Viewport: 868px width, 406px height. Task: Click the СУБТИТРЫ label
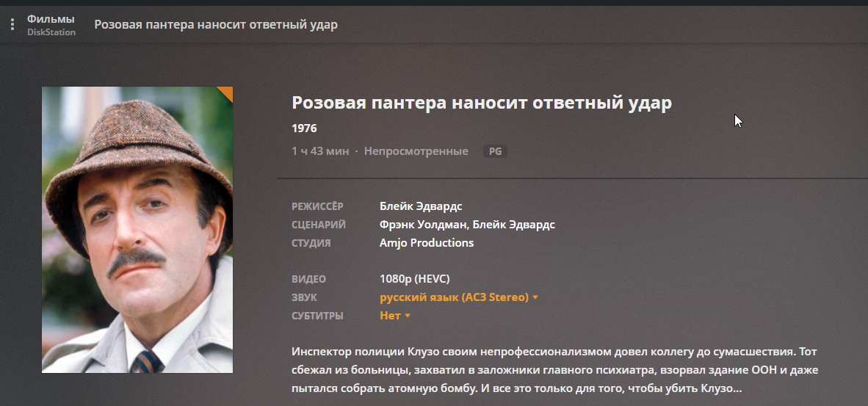tap(318, 316)
